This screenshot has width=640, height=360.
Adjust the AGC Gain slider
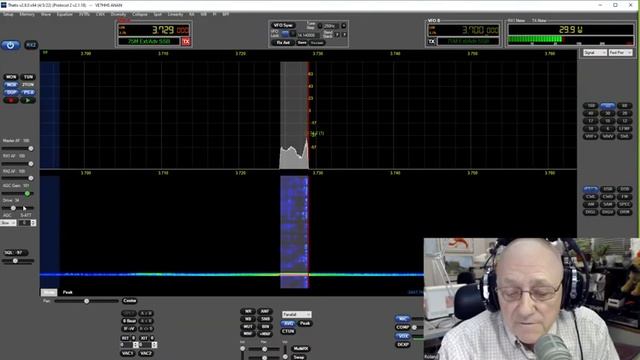18,193
